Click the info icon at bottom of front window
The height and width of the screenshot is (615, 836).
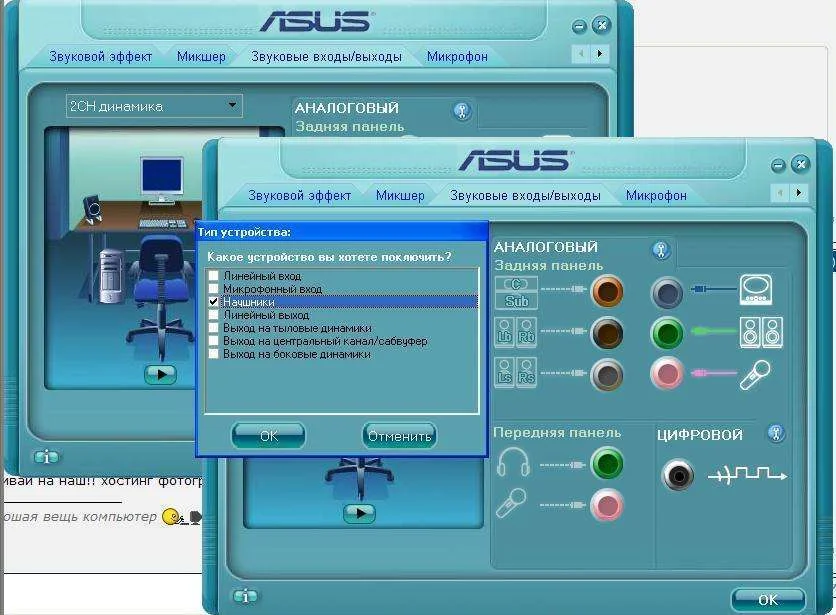245,596
